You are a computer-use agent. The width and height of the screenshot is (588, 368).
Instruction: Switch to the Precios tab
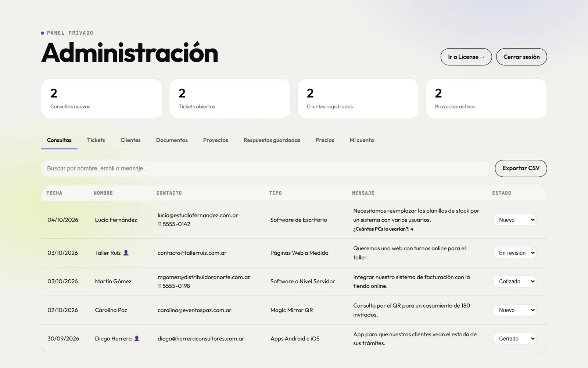point(325,140)
